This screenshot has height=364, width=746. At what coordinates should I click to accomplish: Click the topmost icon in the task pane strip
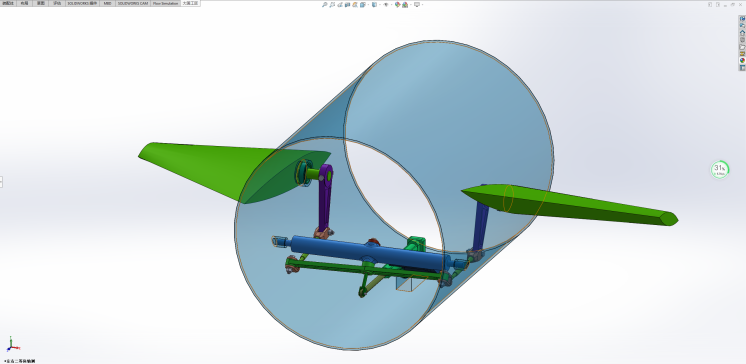[742, 19]
